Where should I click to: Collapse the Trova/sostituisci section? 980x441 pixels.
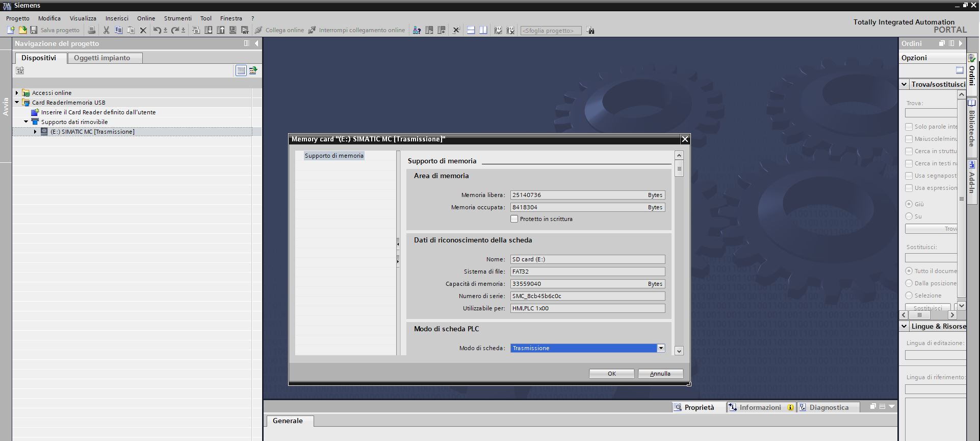click(x=904, y=84)
